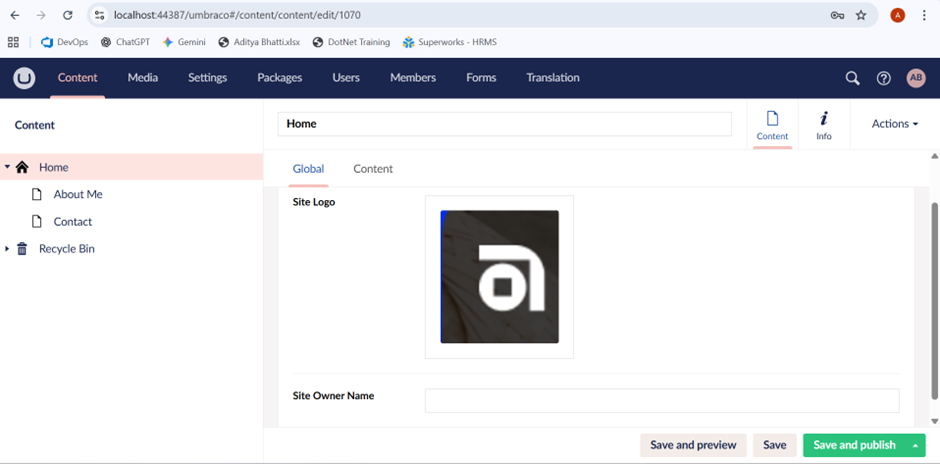Open Save and publish arrow options

click(x=915, y=445)
